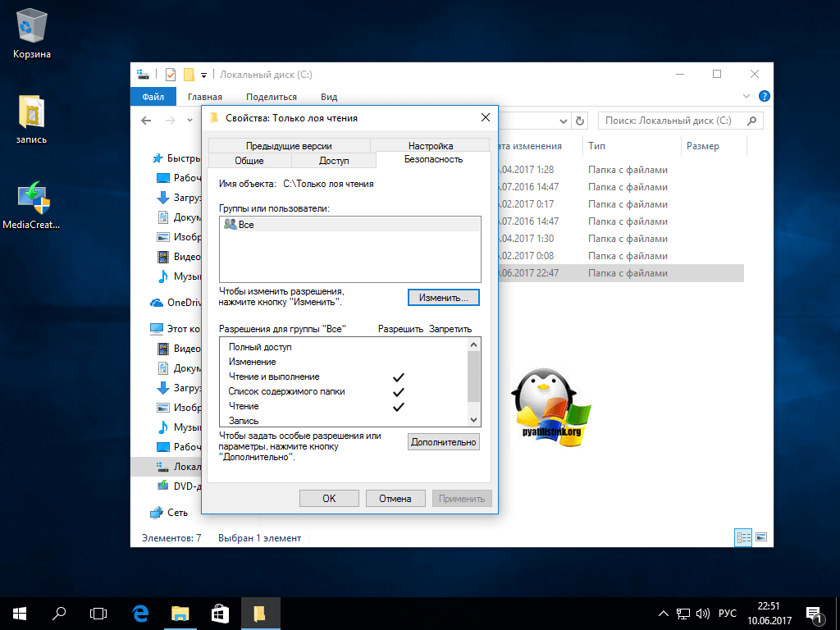
Task: Switch to Поделиться ribbon tab
Action: [x=271, y=97]
